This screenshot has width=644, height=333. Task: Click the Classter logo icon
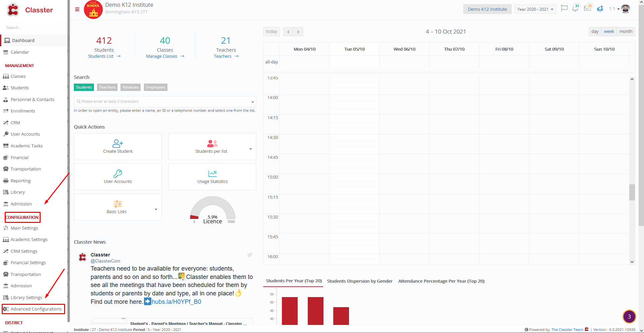(13, 10)
